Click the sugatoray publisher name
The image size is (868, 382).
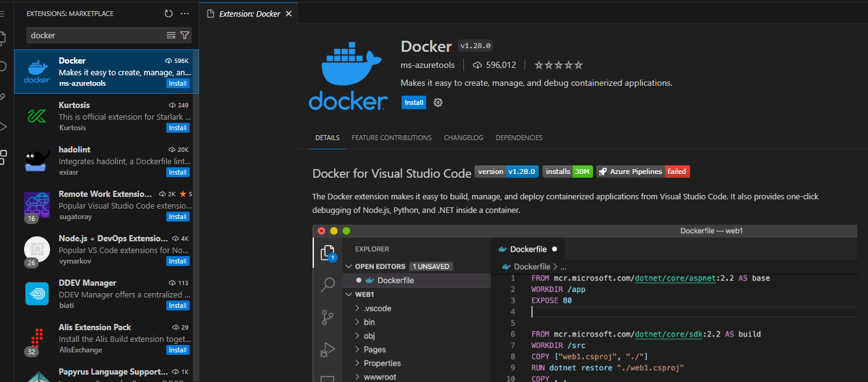click(x=75, y=217)
